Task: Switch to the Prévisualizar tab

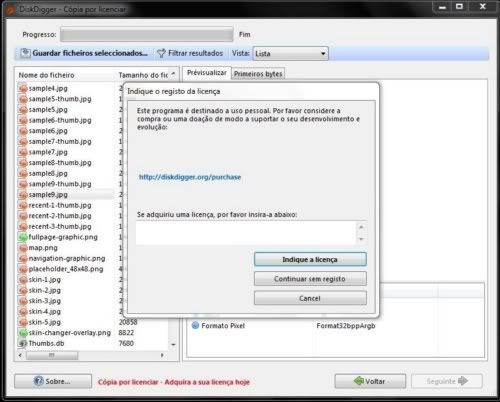Action: coord(207,73)
